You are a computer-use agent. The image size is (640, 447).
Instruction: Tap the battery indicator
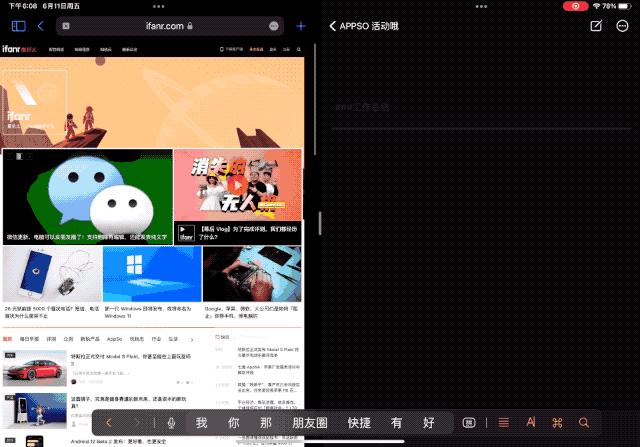click(x=625, y=6)
